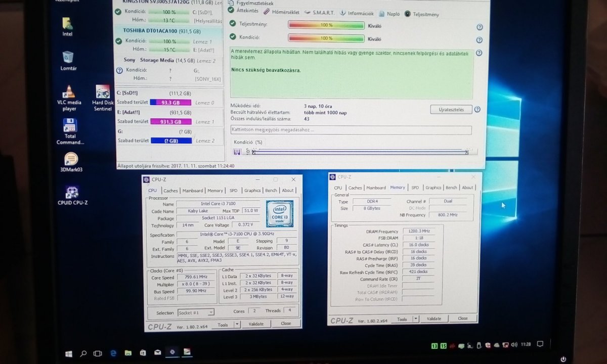Launch Total Commander desktop icon
607x364 pixels.
click(70, 131)
